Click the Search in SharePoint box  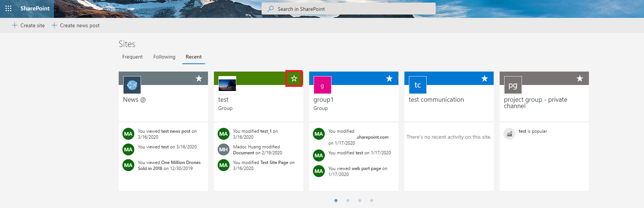[348, 9]
